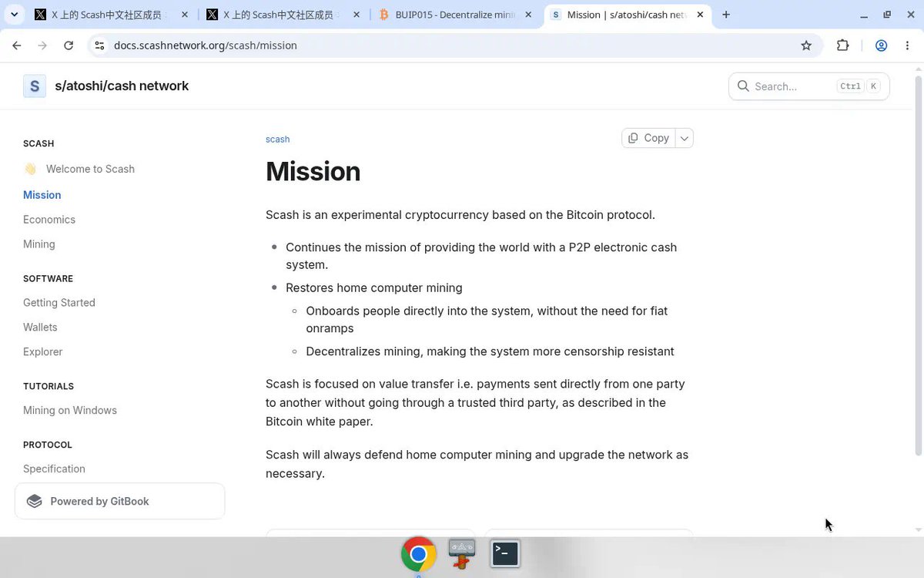
Task: Switch to BUIP015 Decentralize mining tab
Action: click(456, 15)
